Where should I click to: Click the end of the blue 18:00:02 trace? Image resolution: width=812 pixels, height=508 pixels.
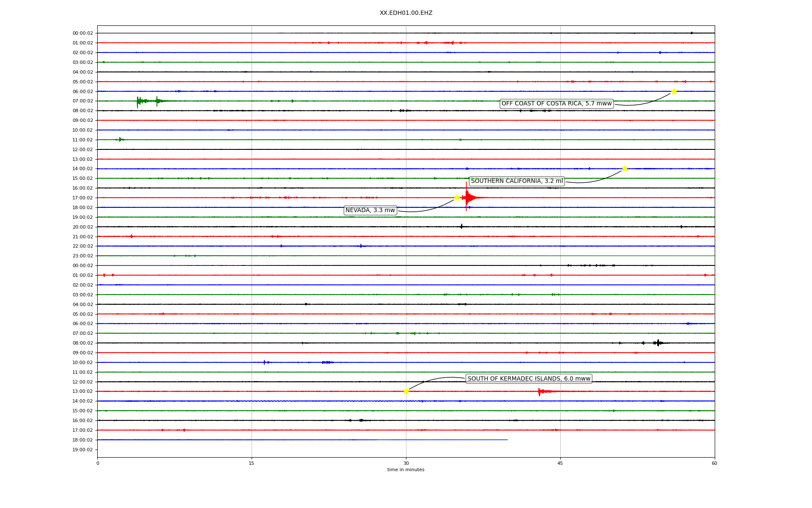507,440
